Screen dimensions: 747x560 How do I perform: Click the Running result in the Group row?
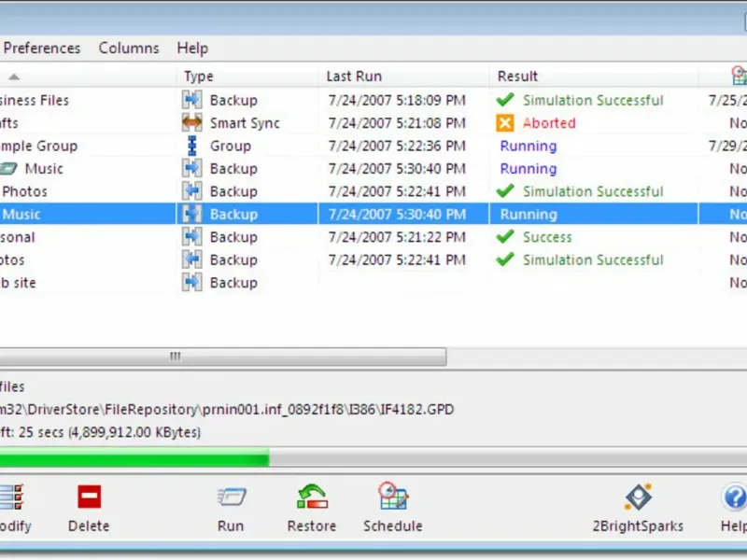pyautogui.click(x=529, y=146)
